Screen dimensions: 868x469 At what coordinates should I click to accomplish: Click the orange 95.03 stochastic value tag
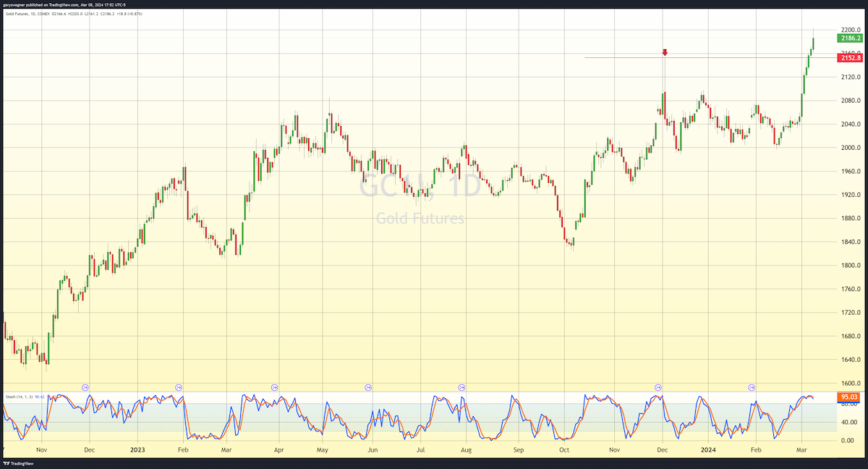[849, 397]
